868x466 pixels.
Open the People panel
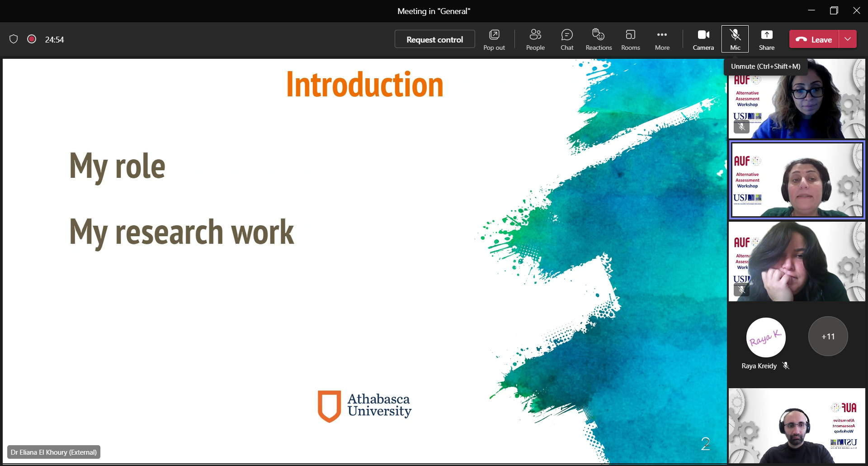click(x=535, y=39)
